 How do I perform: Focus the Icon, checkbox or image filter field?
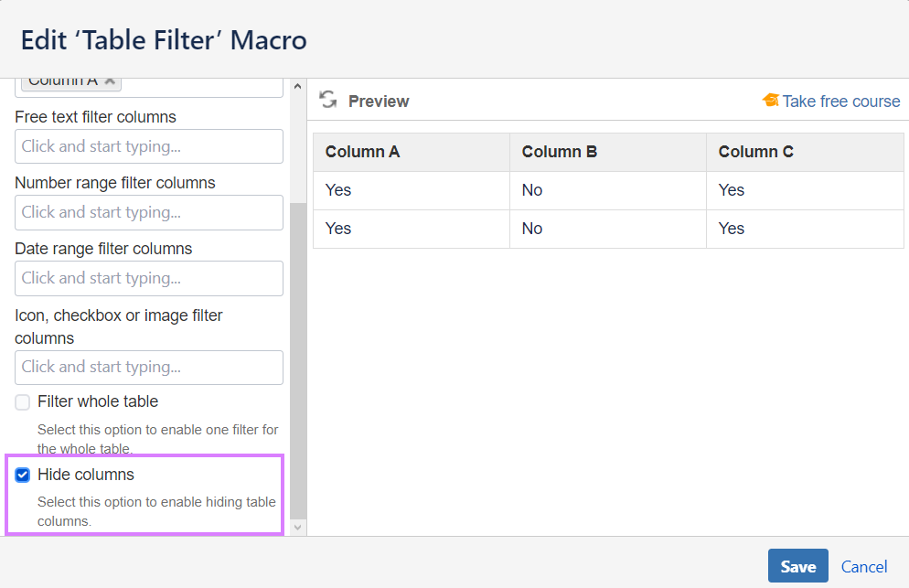click(x=149, y=367)
